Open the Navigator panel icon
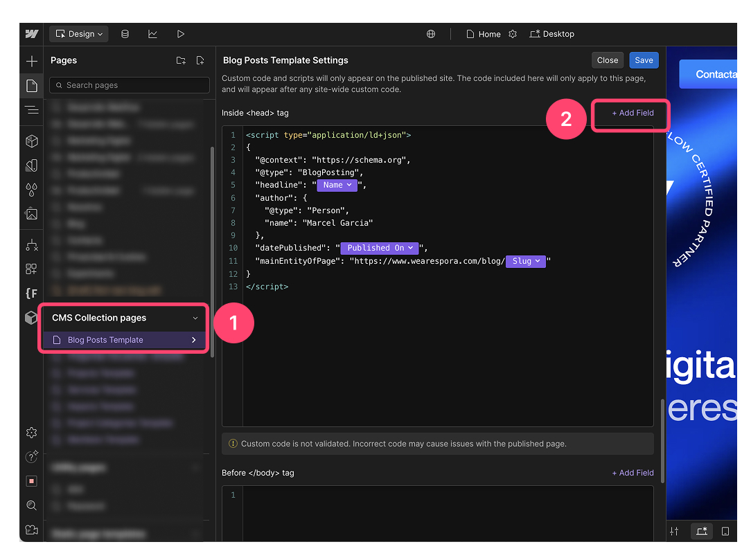This screenshot has height=560, width=751. coord(32,110)
